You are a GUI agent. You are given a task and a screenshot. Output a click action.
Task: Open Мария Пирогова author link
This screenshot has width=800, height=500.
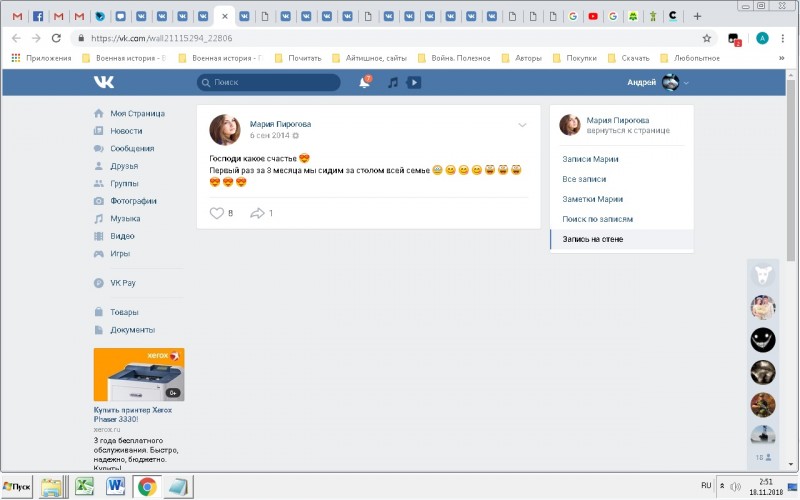pos(280,124)
